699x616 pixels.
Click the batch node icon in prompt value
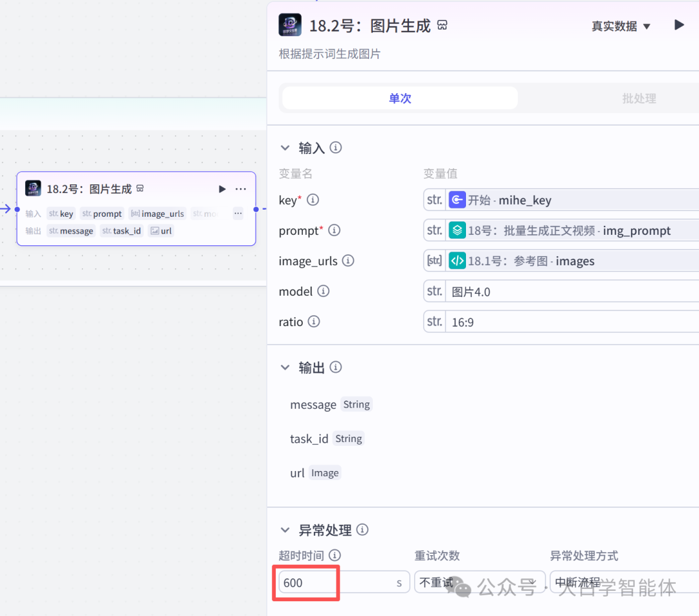[457, 230]
